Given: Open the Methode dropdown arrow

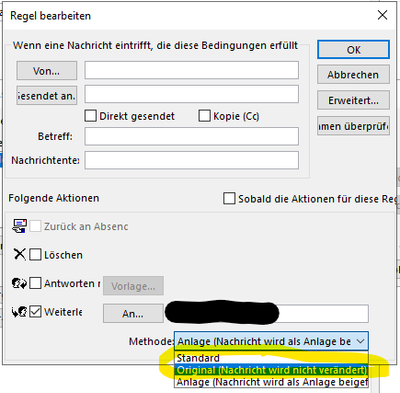Looking at the screenshot, I should 360,341.
